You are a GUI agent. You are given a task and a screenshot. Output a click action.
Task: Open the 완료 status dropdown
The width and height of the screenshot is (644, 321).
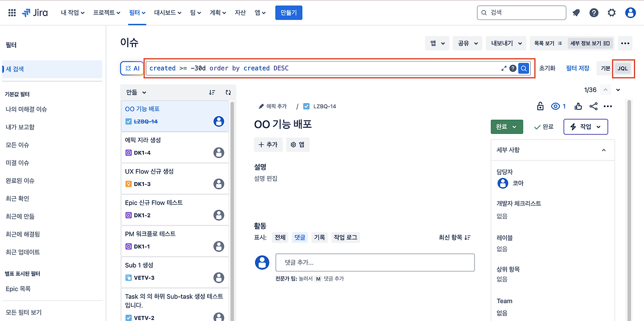point(507,127)
